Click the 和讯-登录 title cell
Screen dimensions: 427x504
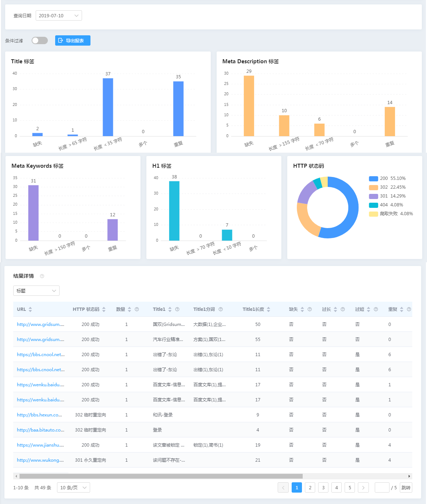click(x=163, y=415)
